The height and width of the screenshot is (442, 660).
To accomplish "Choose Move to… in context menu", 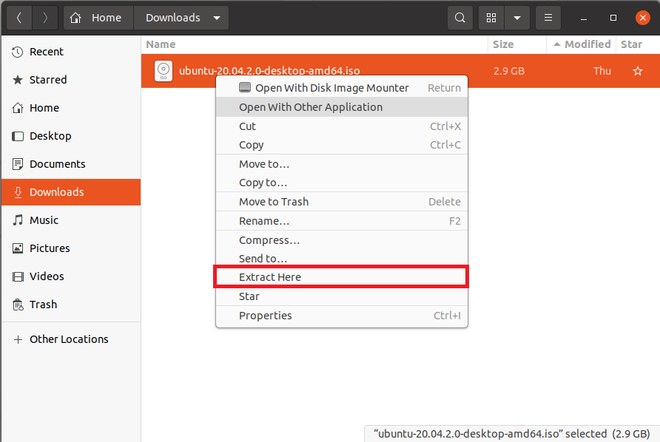I will [341, 164].
